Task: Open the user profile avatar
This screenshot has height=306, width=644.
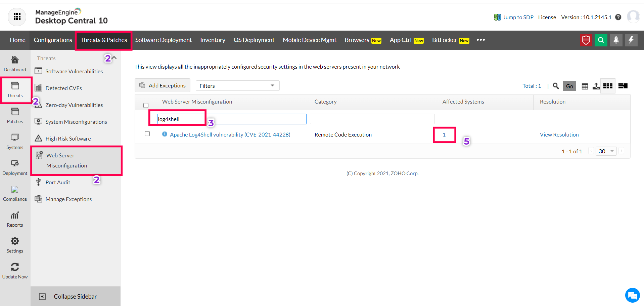Action: pos(633,17)
